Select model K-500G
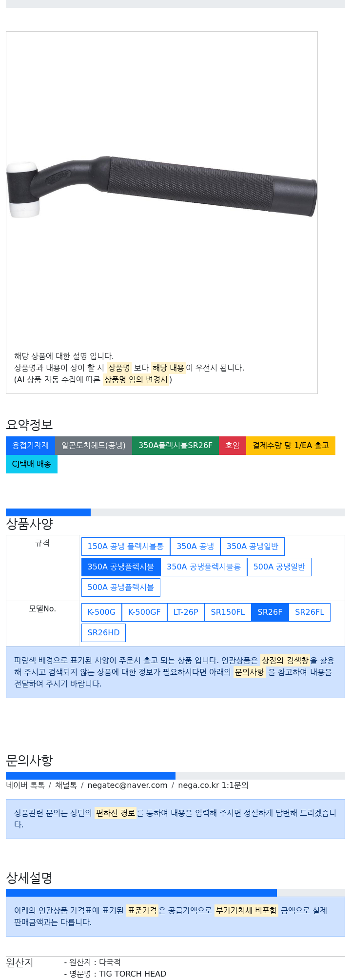 click(x=101, y=612)
